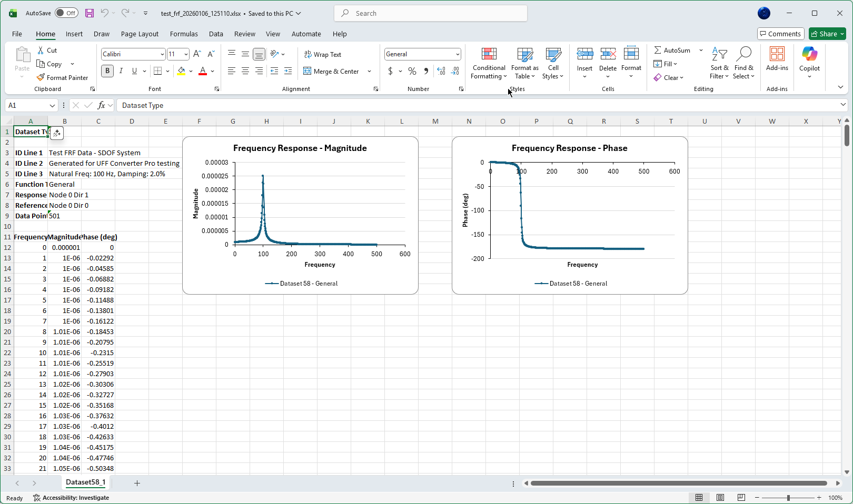The height and width of the screenshot is (504, 853).
Task: Switch to the Formulas ribbon tab
Action: pyautogui.click(x=184, y=34)
